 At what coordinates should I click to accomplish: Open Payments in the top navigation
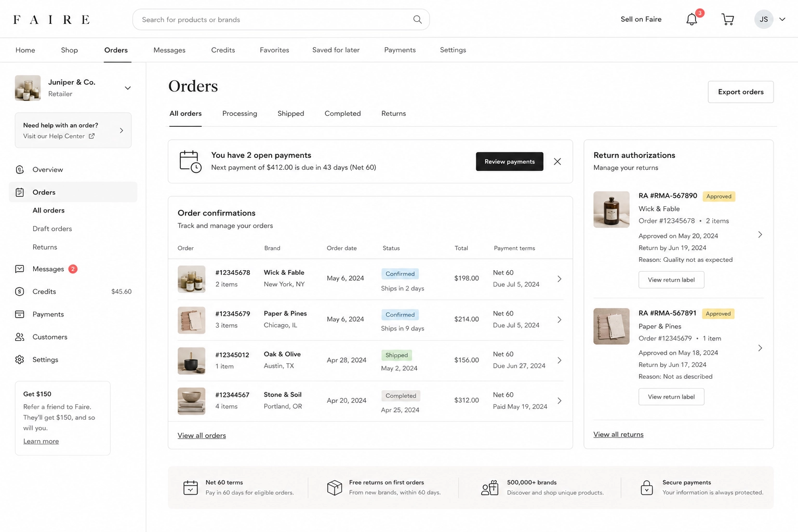tap(400, 50)
